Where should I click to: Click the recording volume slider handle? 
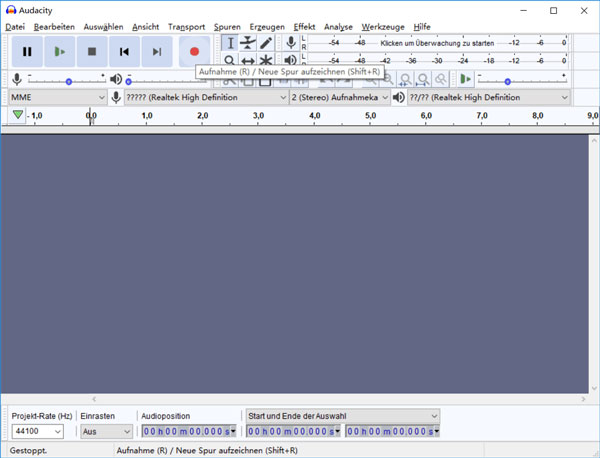69,81
